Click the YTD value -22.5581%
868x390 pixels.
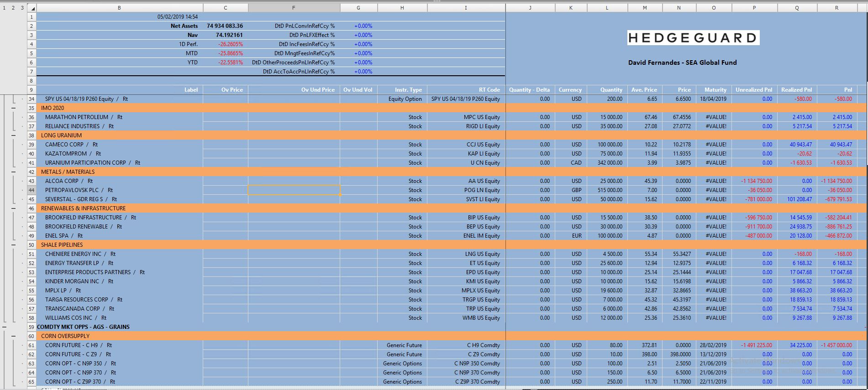[x=231, y=62]
